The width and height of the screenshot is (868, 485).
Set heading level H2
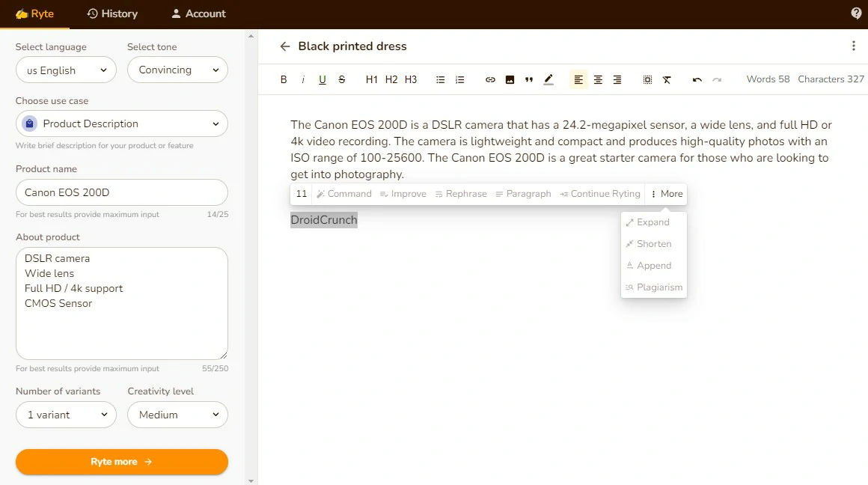(x=391, y=80)
